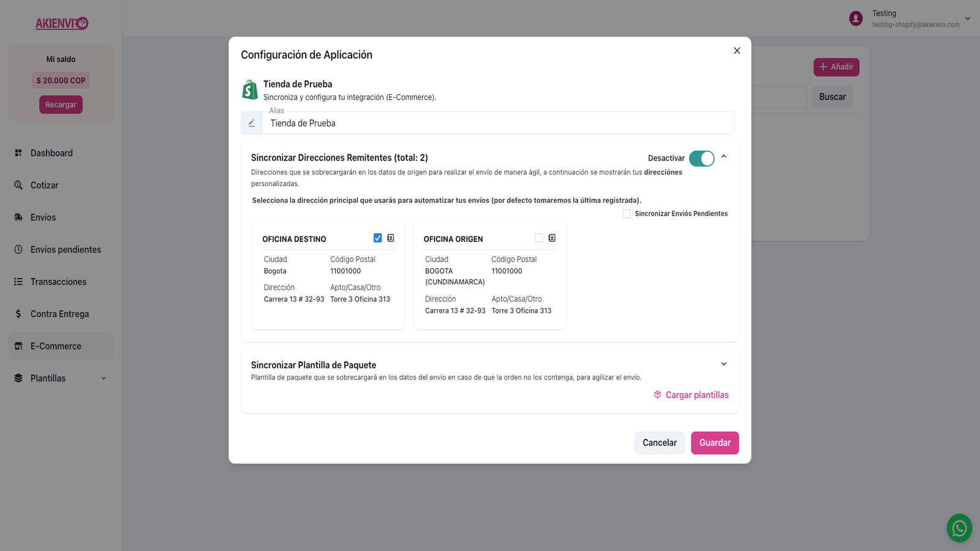The width and height of the screenshot is (980, 551).
Task: Click the Contra Entrega dollar icon
Action: click(18, 313)
